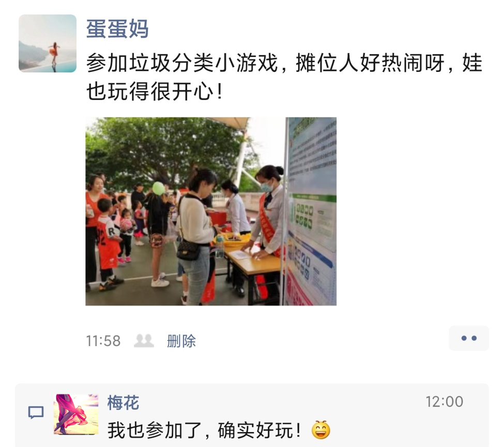504x447 pixels.
Task: Open 蛋蛋妈's profile avatar
Action: click(x=48, y=43)
